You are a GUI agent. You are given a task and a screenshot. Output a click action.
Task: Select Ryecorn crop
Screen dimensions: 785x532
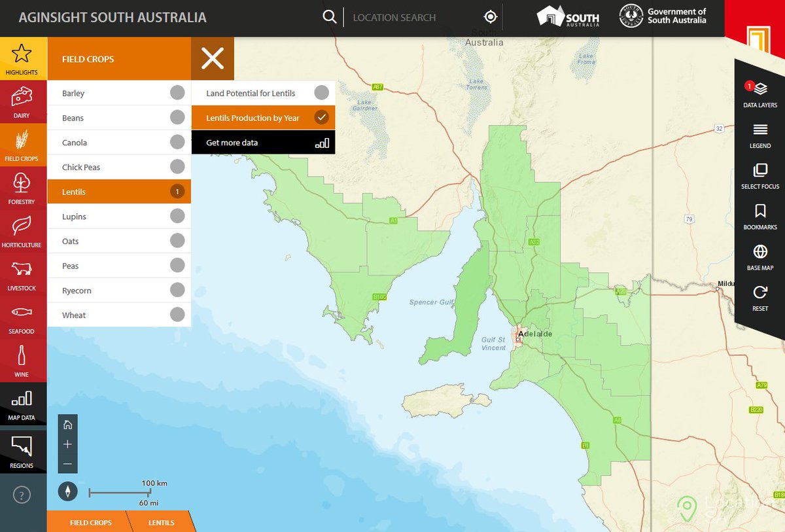[x=119, y=291]
